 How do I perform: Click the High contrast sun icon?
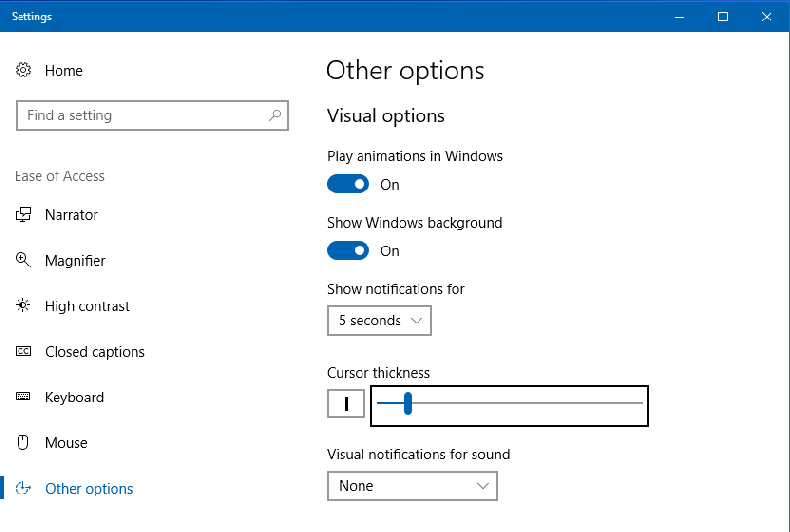tap(23, 305)
